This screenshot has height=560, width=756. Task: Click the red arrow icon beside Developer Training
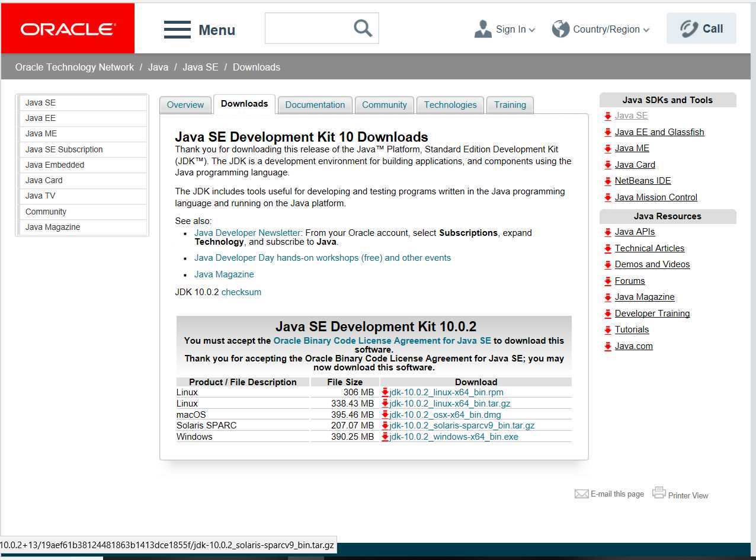pyautogui.click(x=608, y=313)
